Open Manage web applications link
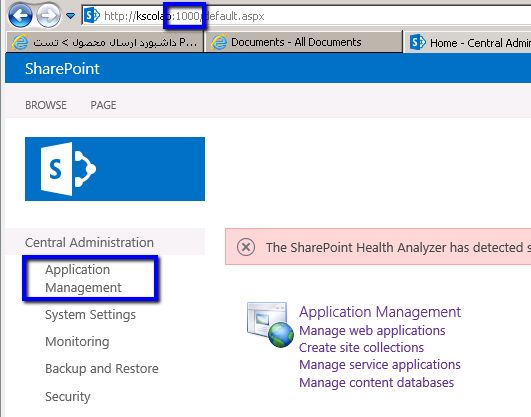This screenshot has height=417, width=531. pos(372,331)
